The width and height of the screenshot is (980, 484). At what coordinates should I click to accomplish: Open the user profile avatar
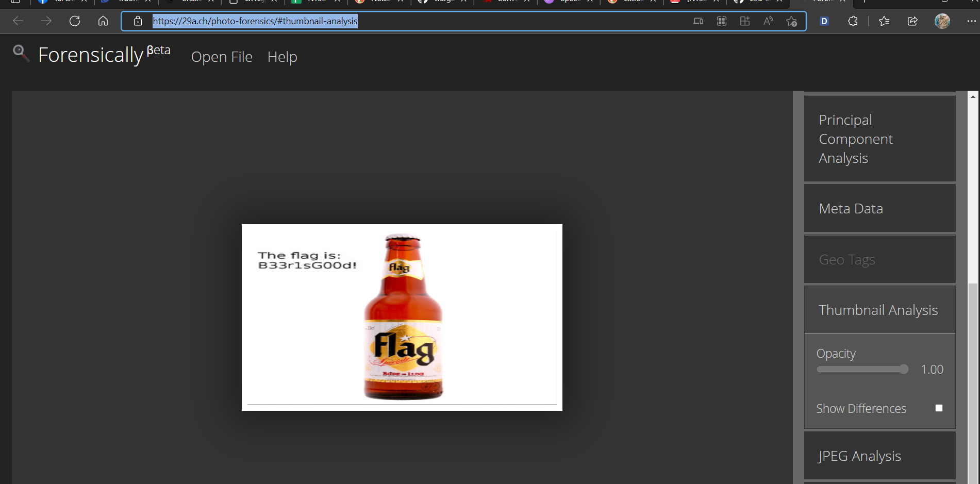[x=942, y=21]
